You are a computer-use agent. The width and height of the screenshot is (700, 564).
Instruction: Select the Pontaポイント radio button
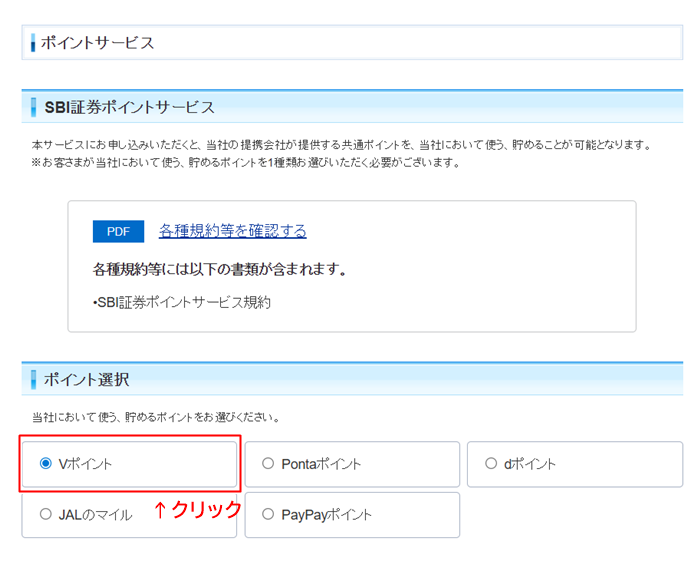268,464
